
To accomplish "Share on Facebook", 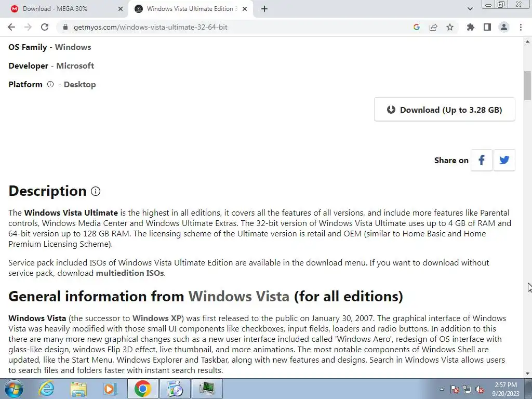I will tap(482, 160).
